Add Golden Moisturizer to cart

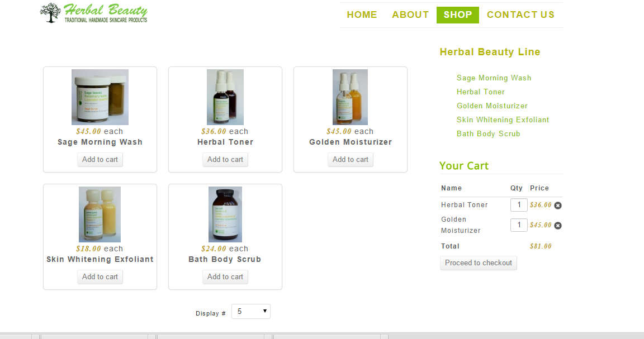351,160
